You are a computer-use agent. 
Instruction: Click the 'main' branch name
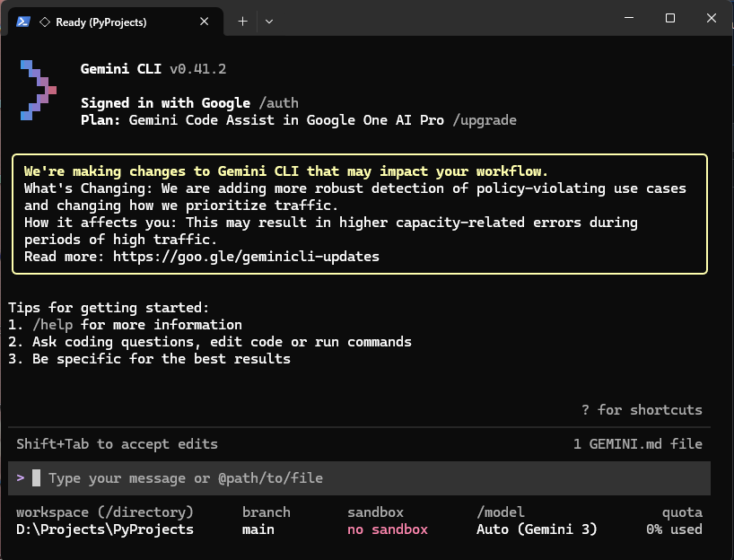258,529
